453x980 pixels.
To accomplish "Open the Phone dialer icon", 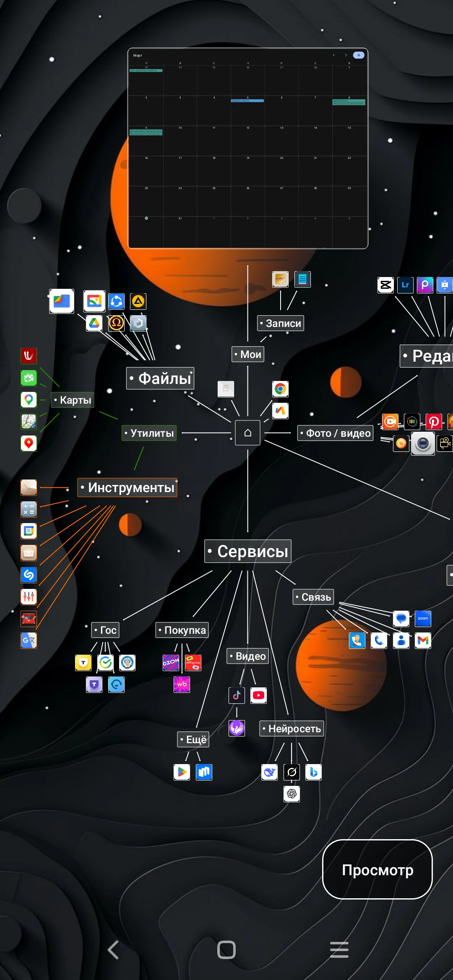I will (x=379, y=640).
